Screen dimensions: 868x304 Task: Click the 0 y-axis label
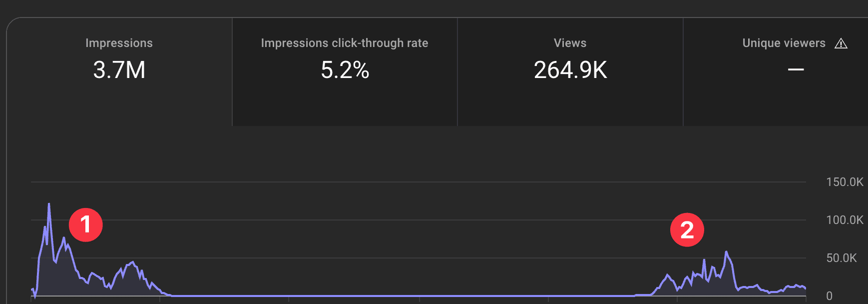pos(829,296)
